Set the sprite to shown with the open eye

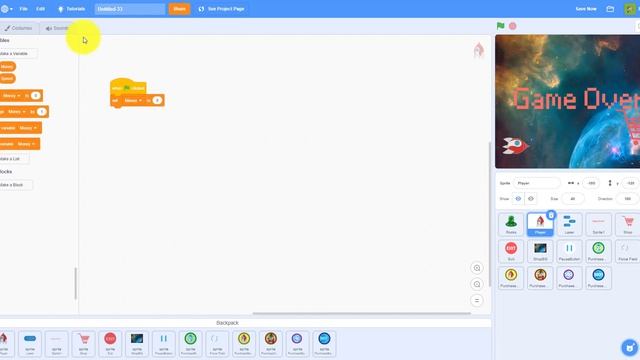pos(518,199)
